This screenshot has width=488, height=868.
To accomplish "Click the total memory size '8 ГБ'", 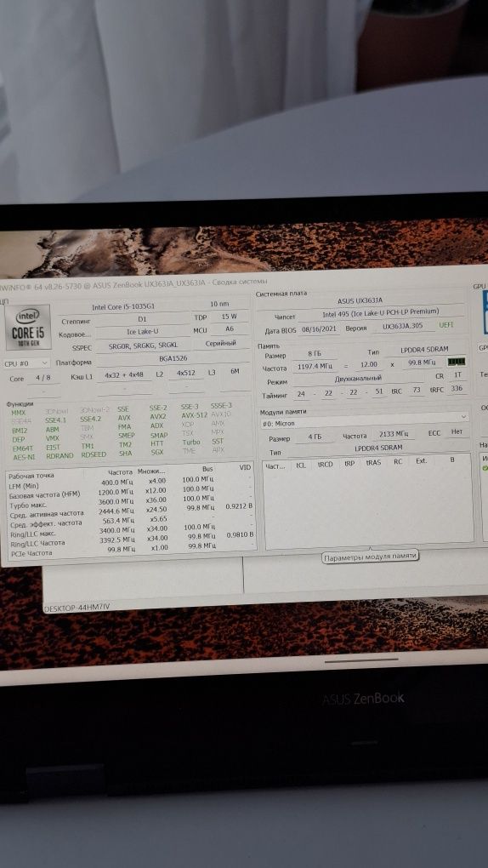I will coord(314,353).
